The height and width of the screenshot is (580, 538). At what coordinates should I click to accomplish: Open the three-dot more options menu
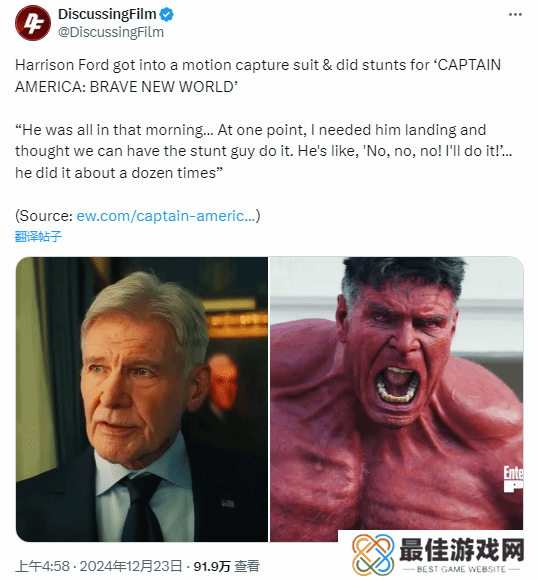point(515,15)
